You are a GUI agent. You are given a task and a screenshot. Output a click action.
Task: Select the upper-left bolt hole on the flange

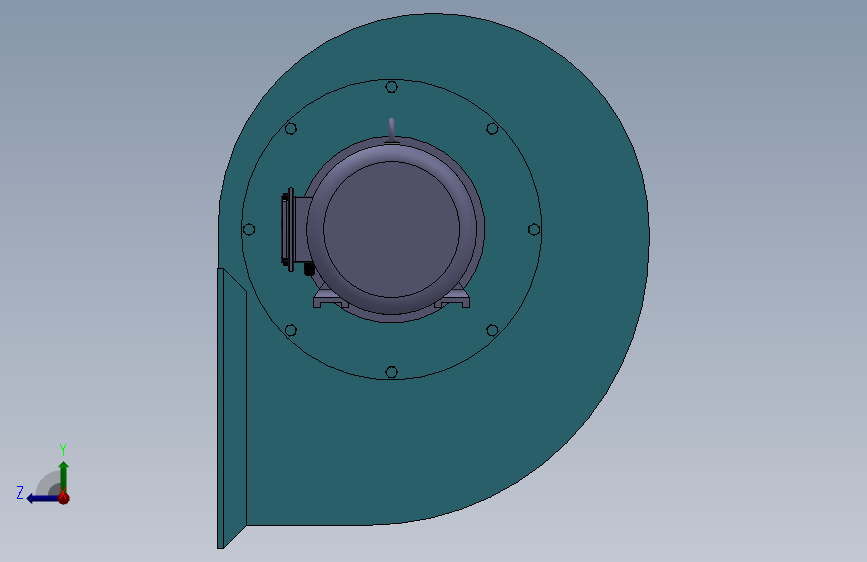tap(291, 129)
